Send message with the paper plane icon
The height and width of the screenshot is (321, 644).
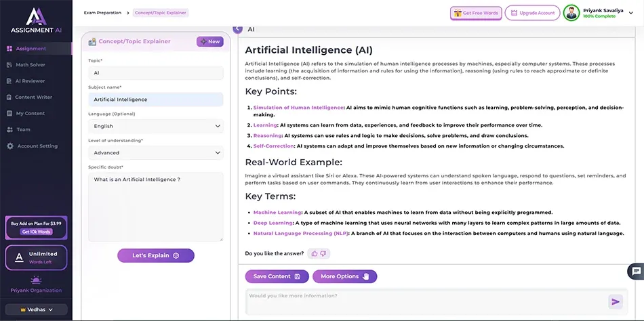point(615,302)
